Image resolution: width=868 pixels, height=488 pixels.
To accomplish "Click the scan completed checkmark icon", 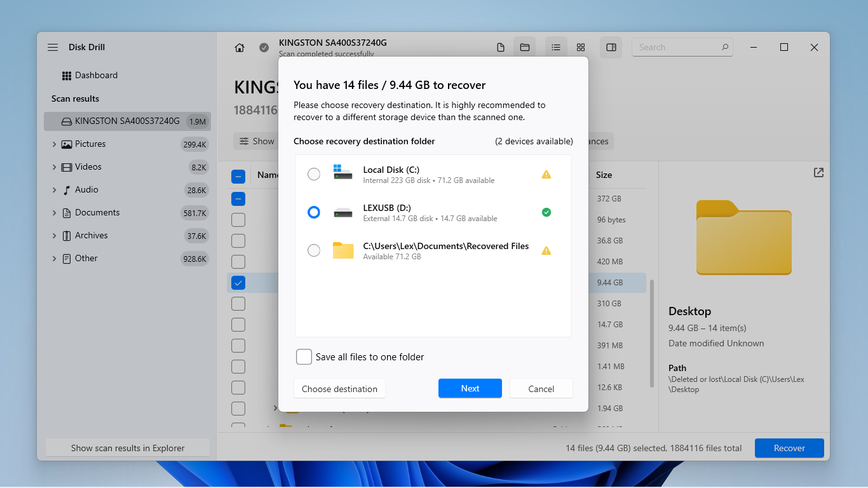I will click(x=264, y=48).
